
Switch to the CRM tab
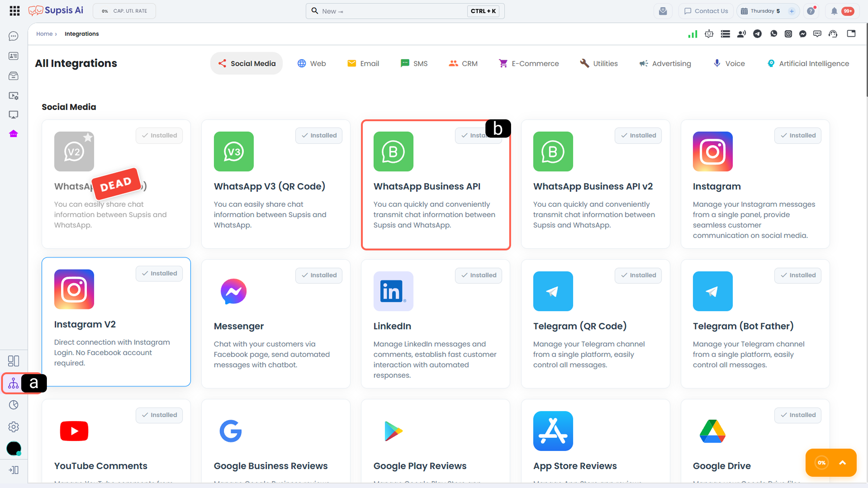tap(463, 63)
